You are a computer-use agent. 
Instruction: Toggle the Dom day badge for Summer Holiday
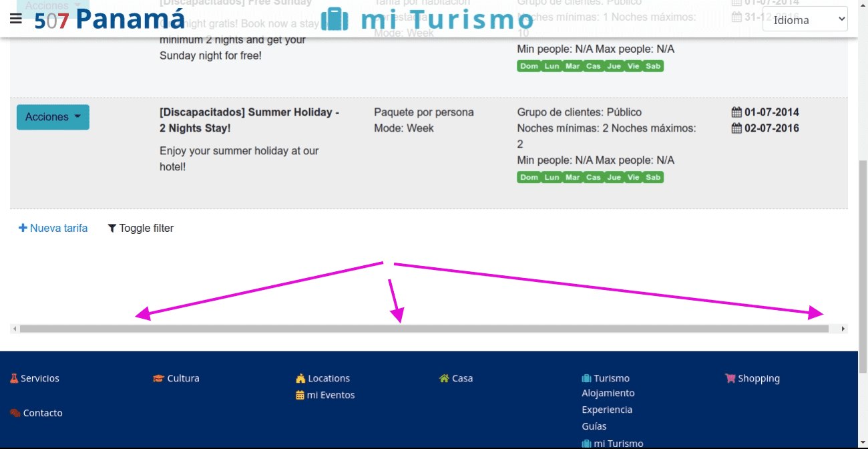[x=529, y=177]
